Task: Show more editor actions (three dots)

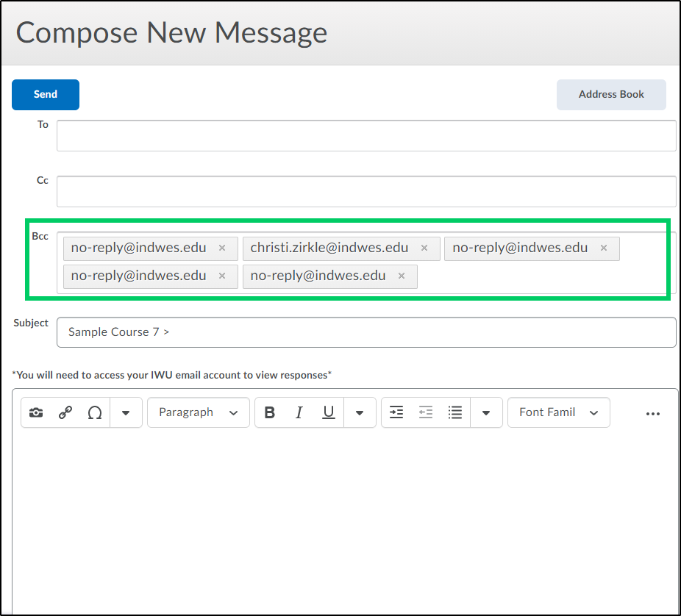Action: click(x=653, y=414)
